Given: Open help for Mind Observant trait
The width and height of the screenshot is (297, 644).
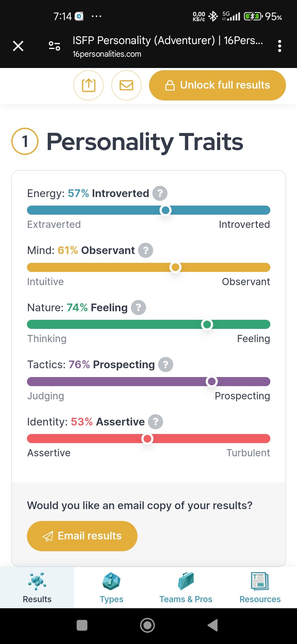Looking at the screenshot, I should click(145, 250).
